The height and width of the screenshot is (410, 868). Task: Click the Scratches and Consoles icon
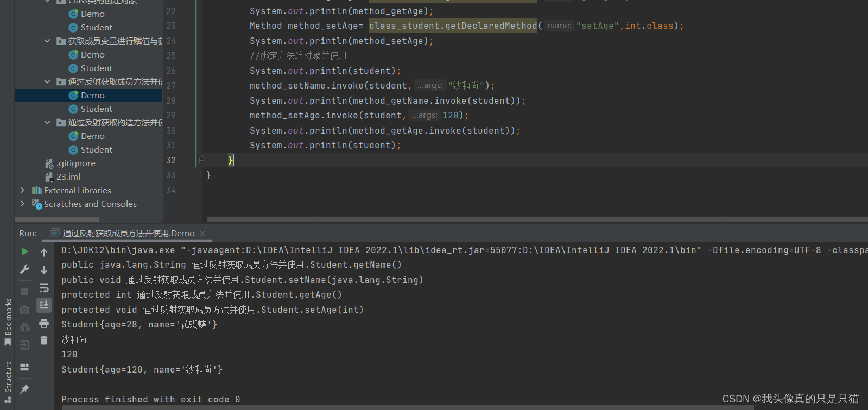(36, 204)
